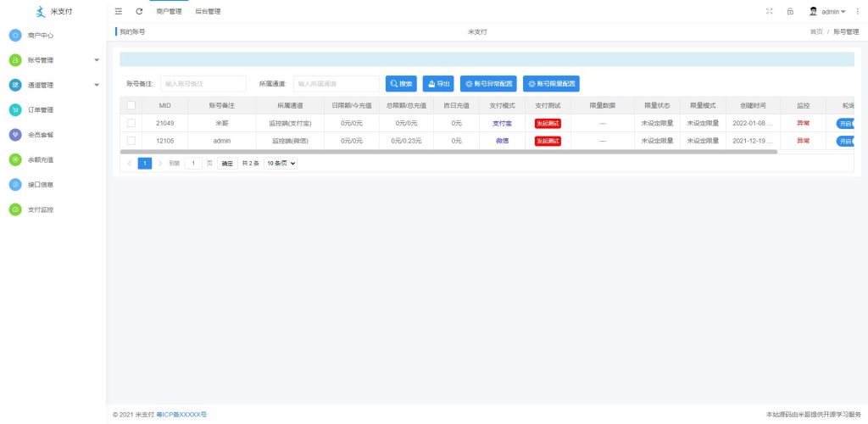Tick the select-all checkbox in table header
The width and height of the screenshot is (868, 424).
pos(131,106)
